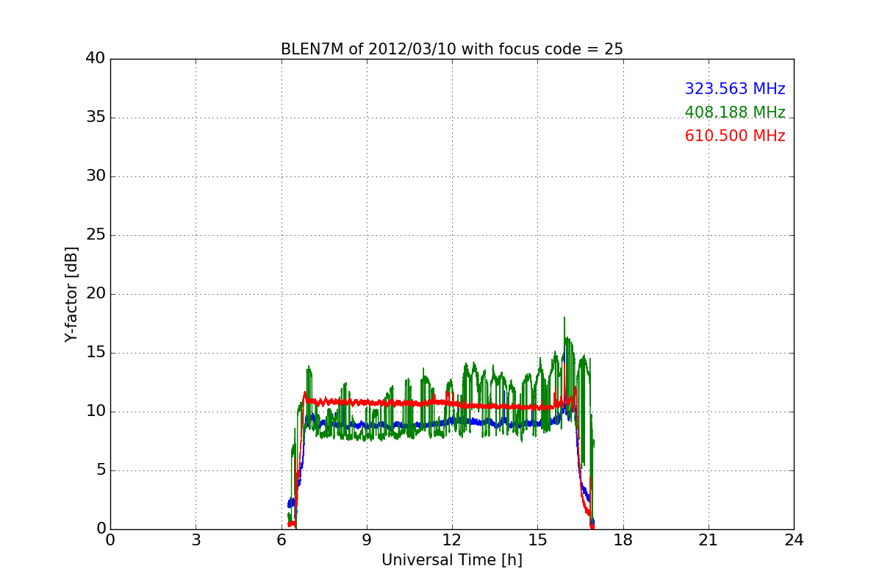Click the 'Y-factor [dB]' axis label
The width and height of the screenshot is (882, 588).
[71, 294]
